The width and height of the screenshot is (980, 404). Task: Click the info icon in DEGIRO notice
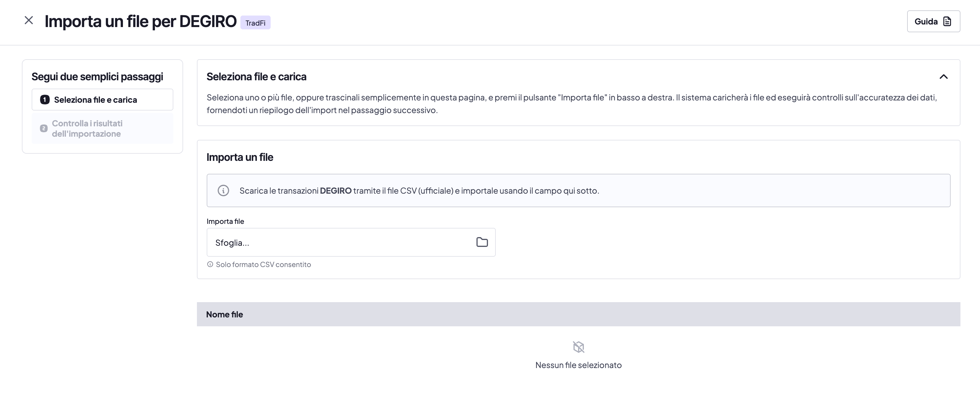click(223, 190)
